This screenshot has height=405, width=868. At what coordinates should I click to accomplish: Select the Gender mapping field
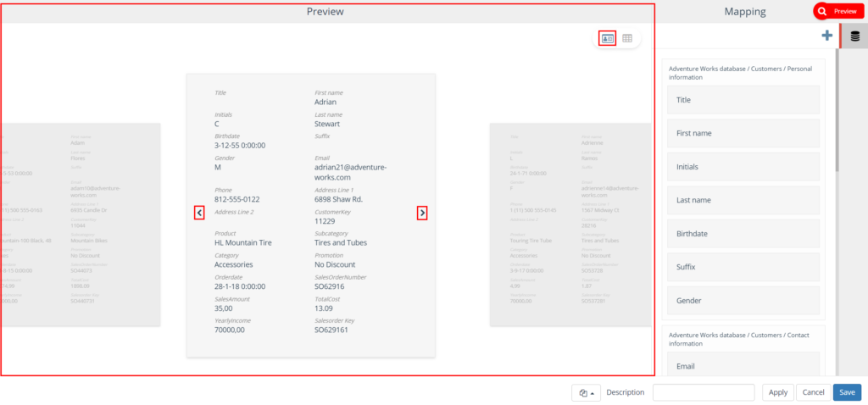pos(743,301)
